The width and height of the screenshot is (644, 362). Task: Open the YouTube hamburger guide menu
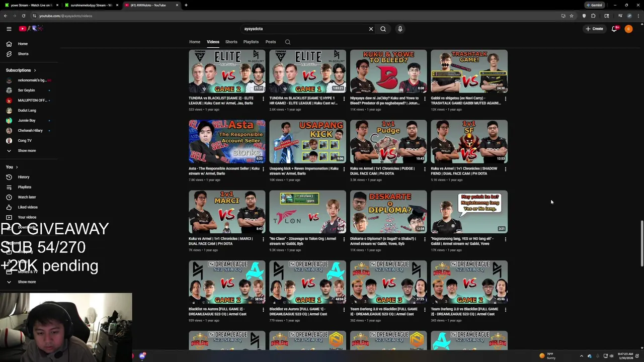(9, 29)
